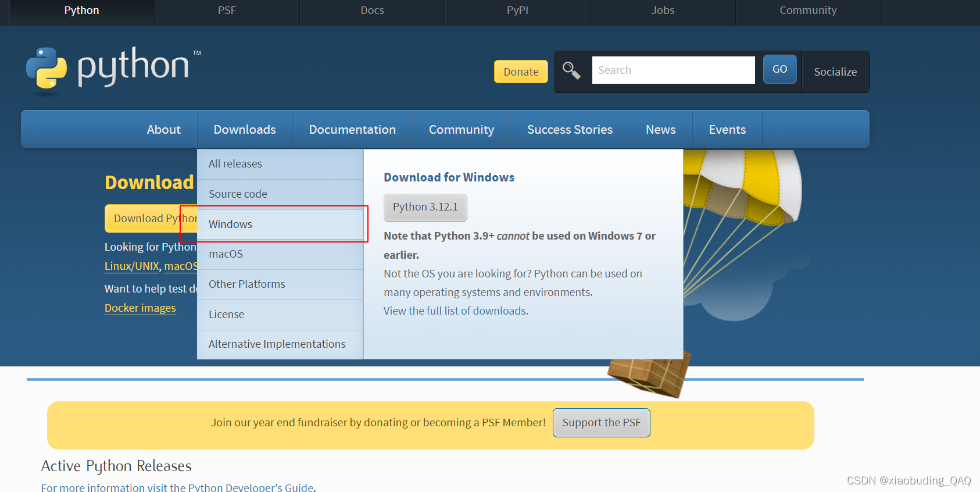
Task: Select Alternative Implementations in Downloads submenu
Action: point(280,344)
